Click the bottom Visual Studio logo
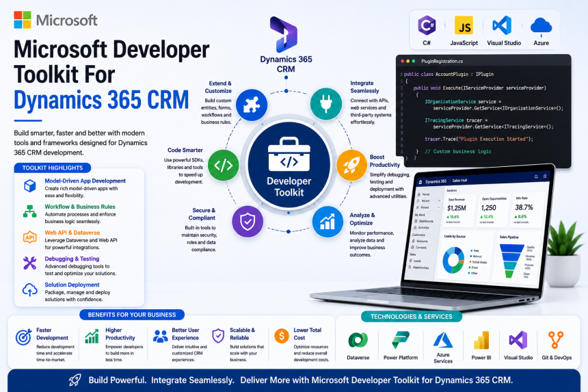Viewport: 588px width, 392px height. [x=518, y=340]
